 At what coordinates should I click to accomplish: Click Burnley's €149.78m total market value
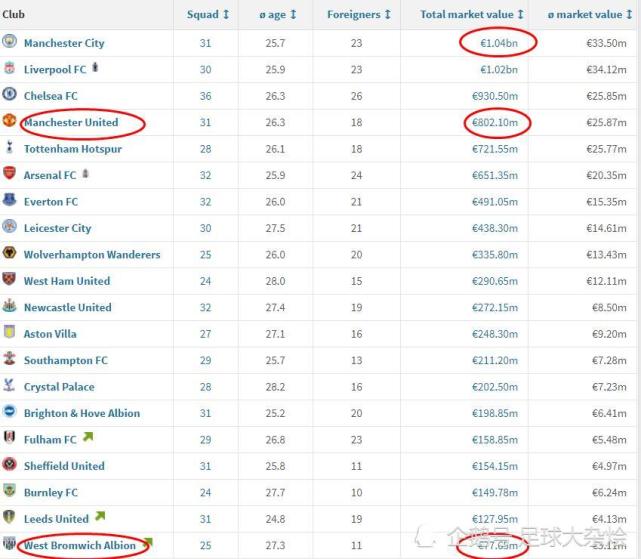(x=495, y=493)
